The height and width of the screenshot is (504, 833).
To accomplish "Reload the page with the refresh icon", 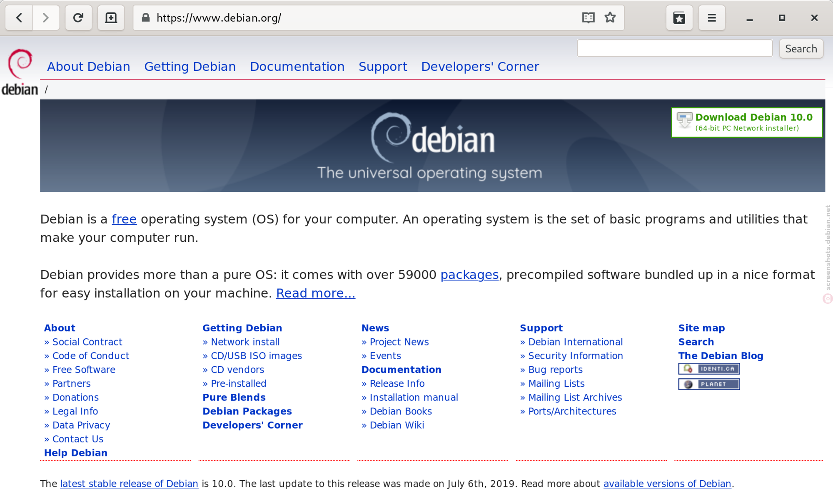I will tap(78, 18).
